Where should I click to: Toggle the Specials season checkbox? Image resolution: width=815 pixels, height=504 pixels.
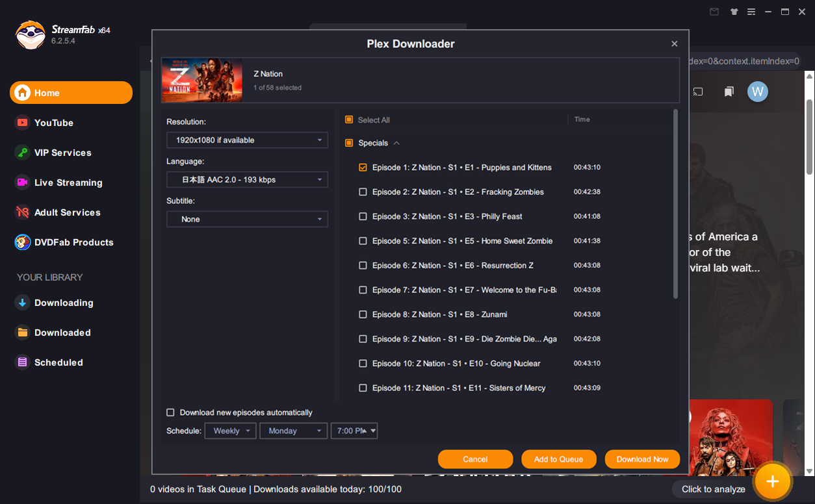(349, 143)
